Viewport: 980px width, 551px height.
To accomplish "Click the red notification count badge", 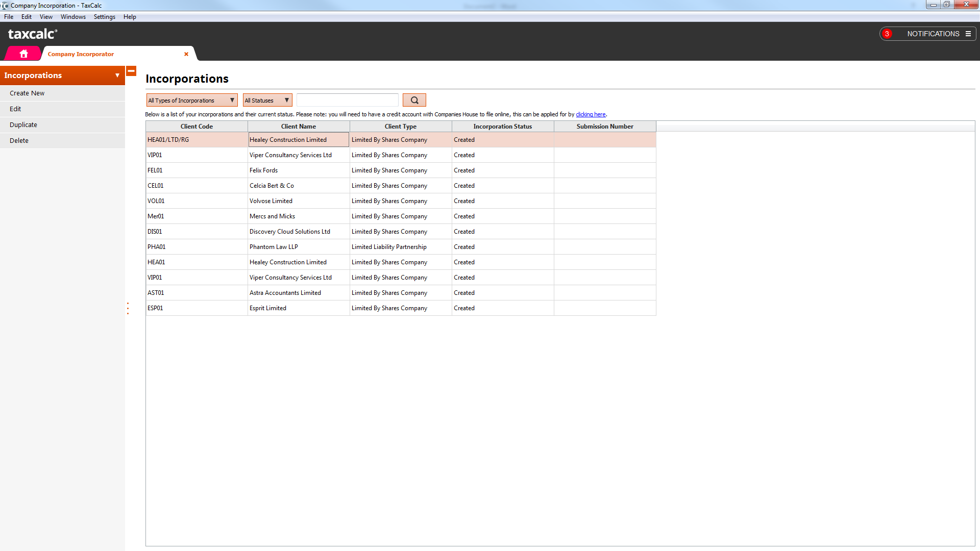I will coord(887,34).
